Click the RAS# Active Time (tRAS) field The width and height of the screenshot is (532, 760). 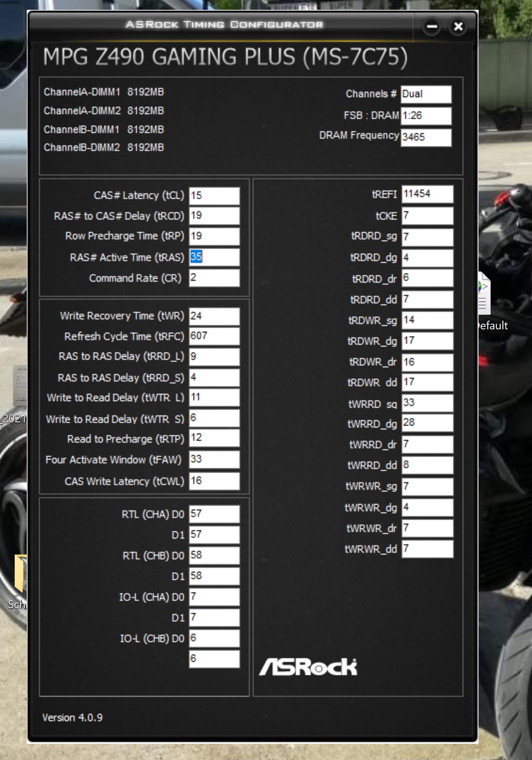point(214,257)
